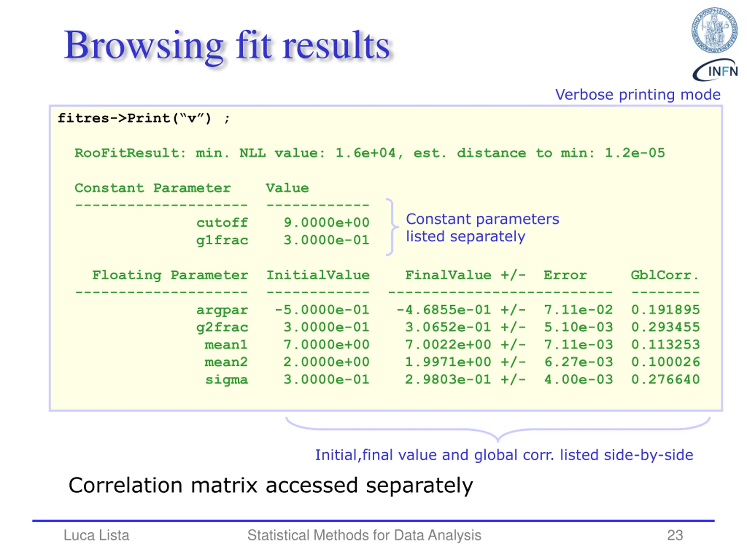Click the g1frac parameter name

point(222,240)
